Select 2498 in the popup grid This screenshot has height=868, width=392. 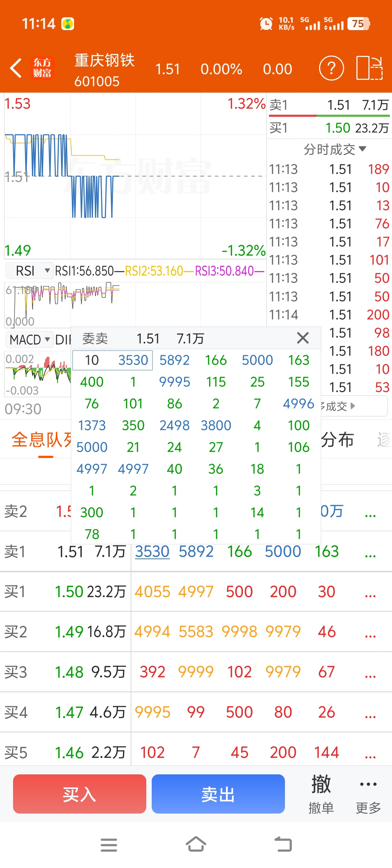[x=175, y=425]
